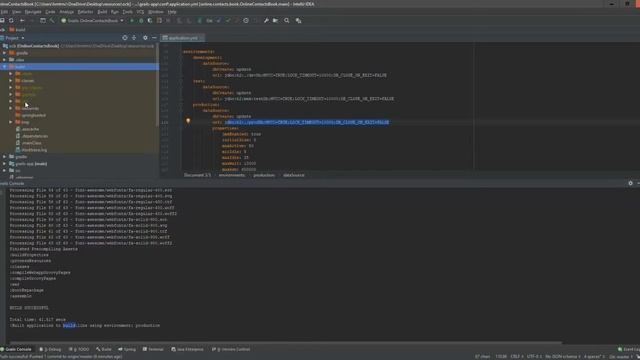This screenshot has width=640, height=360.
Task: Close the application.yml tab
Action: pyautogui.click(x=201, y=38)
